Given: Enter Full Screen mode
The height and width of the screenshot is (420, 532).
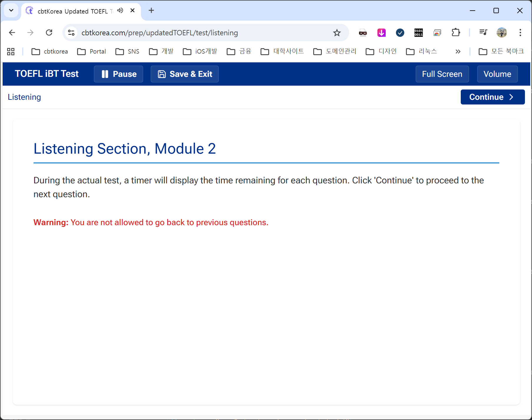Looking at the screenshot, I should [442, 74].
